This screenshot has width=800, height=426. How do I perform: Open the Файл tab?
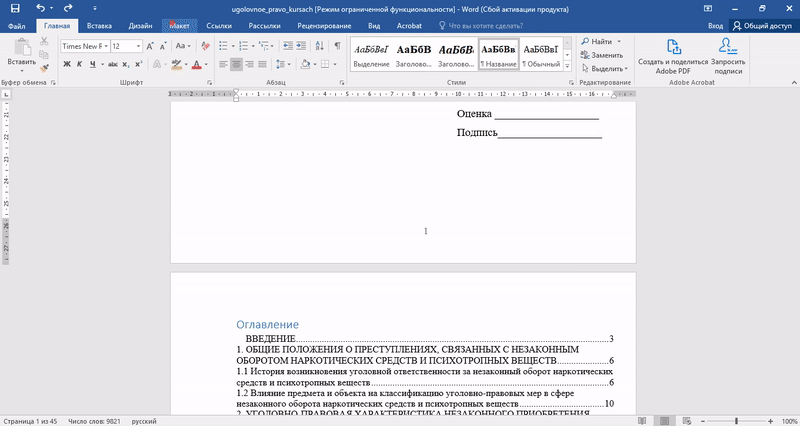tap(17, 26)
